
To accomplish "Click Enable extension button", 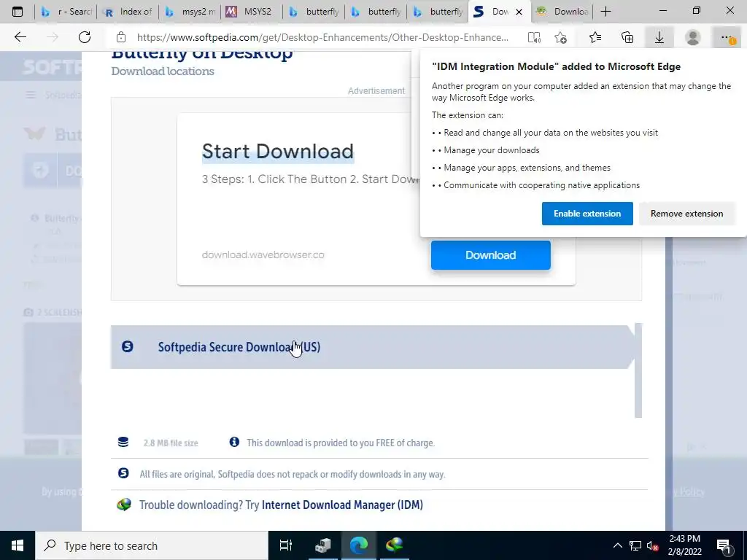I will 587,214.
